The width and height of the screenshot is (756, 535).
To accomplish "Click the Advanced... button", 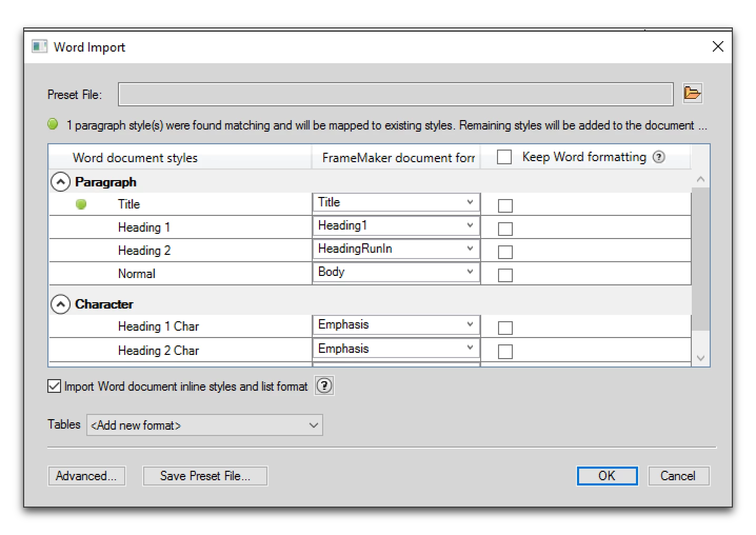I will point(86,475).
